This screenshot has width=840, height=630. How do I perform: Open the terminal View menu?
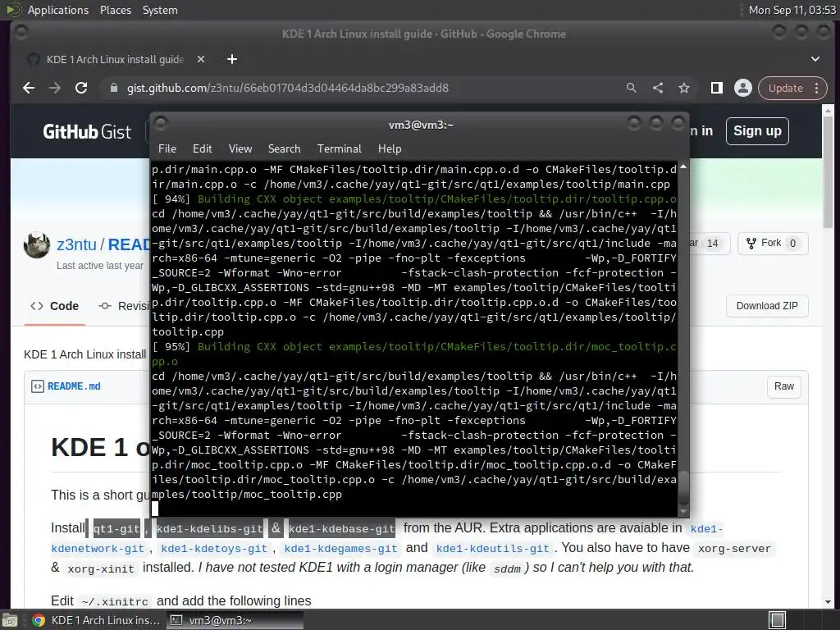click(x=240, y=149)
